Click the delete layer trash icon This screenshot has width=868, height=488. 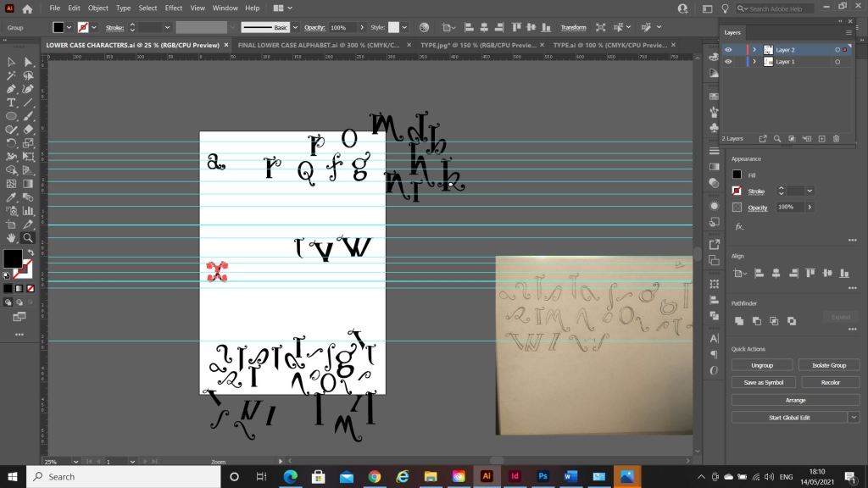[836, 138]
